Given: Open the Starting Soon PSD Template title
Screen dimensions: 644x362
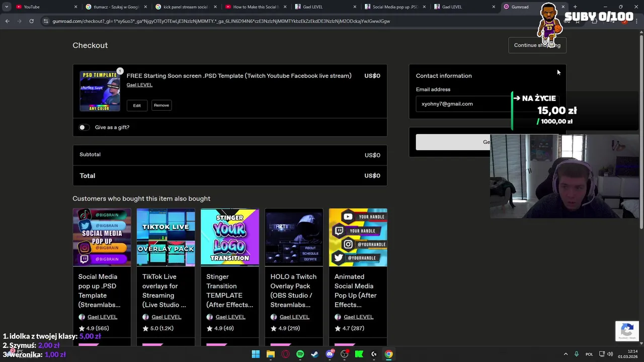Looking at the screenshot, I should click(x=239, y=76).
